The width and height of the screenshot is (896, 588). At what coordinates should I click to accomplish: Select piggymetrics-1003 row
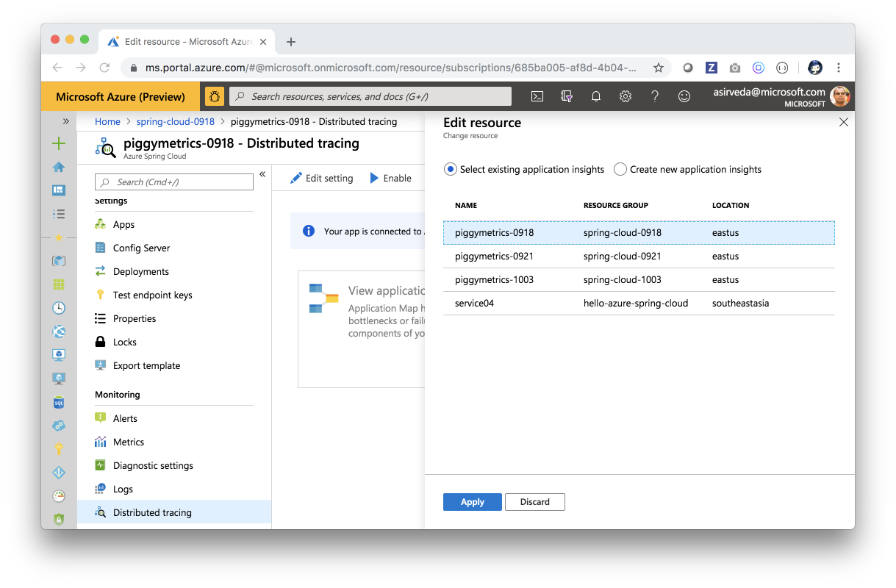pyautogui.click(x=639, y=280)
